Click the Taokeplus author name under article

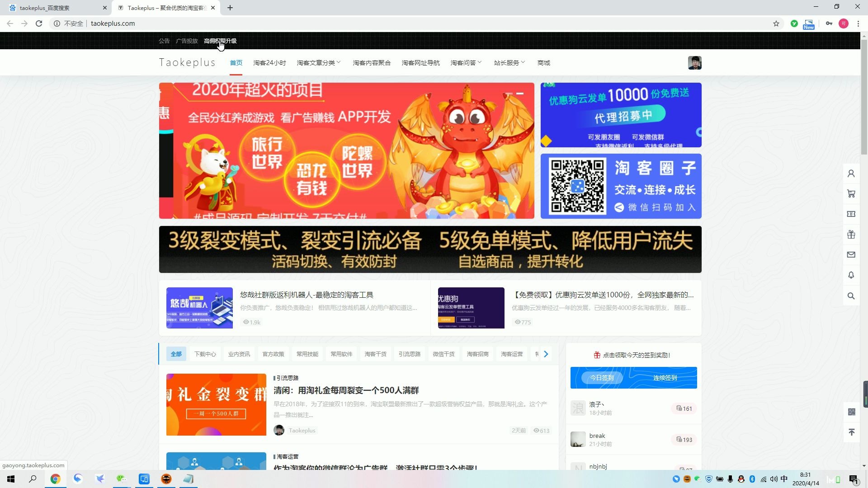tap(302, 431)
